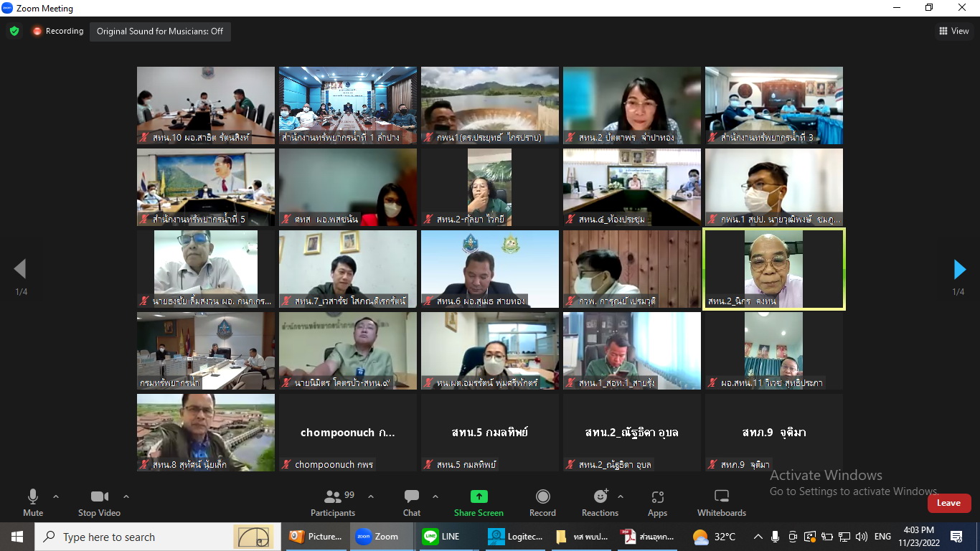Select the chompoonuch participant tile

(x=348, y=433)
